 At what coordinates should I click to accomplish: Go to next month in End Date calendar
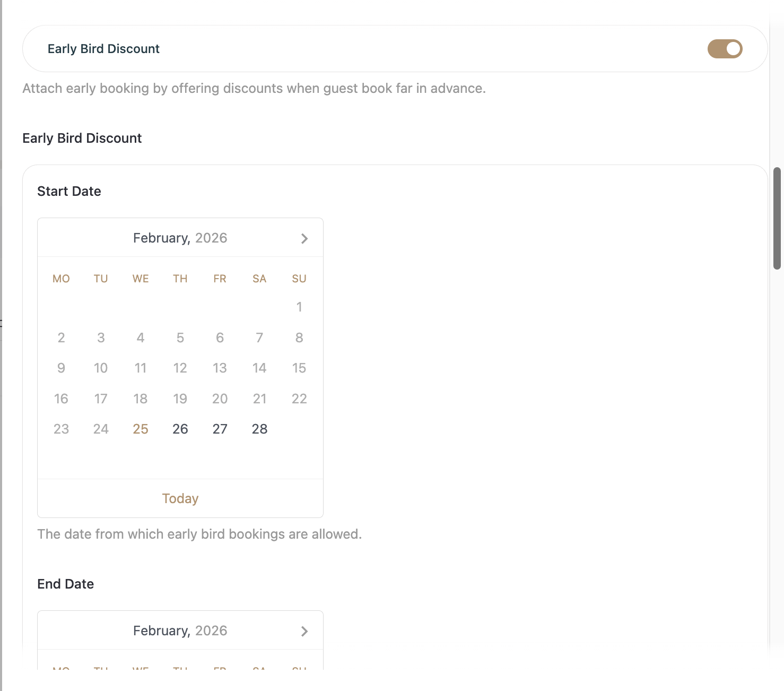tap(304, 631)
